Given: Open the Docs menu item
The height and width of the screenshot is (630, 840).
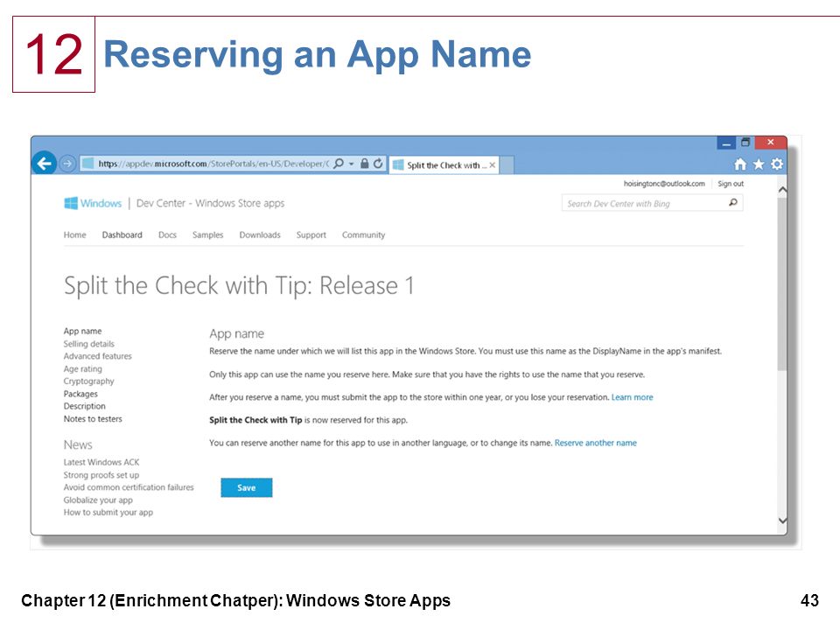Looking at the screenshot, I should pyautogui.click(x=168, y=234).
